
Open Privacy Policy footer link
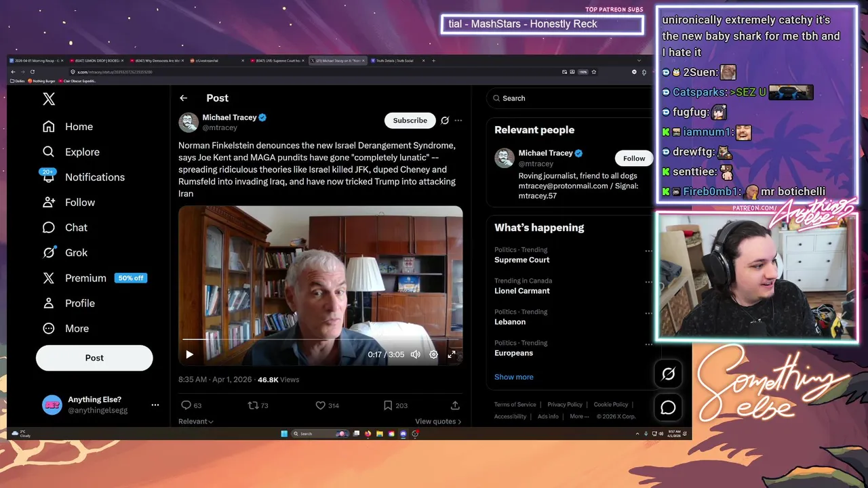[x=565, y=405]
